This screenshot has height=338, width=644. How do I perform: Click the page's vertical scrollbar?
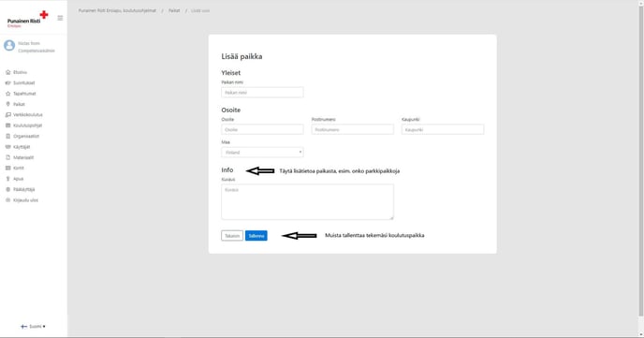click(x=640, y=160)
